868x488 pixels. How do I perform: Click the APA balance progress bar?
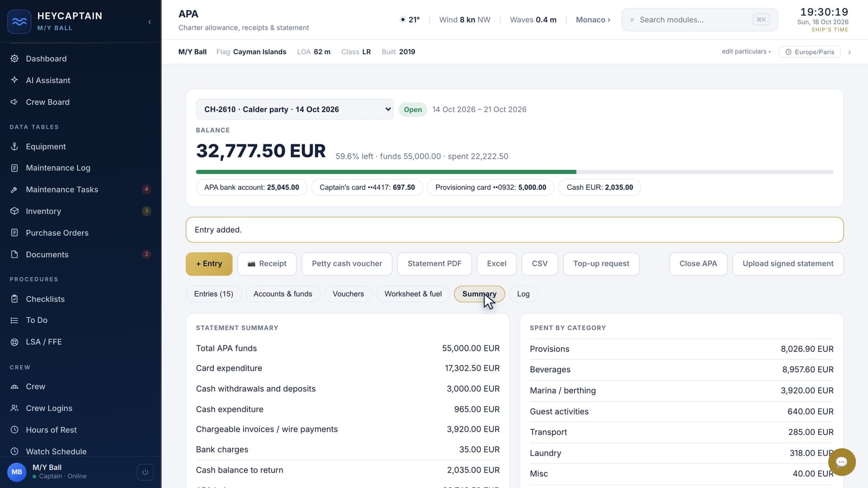pos(514,172)
